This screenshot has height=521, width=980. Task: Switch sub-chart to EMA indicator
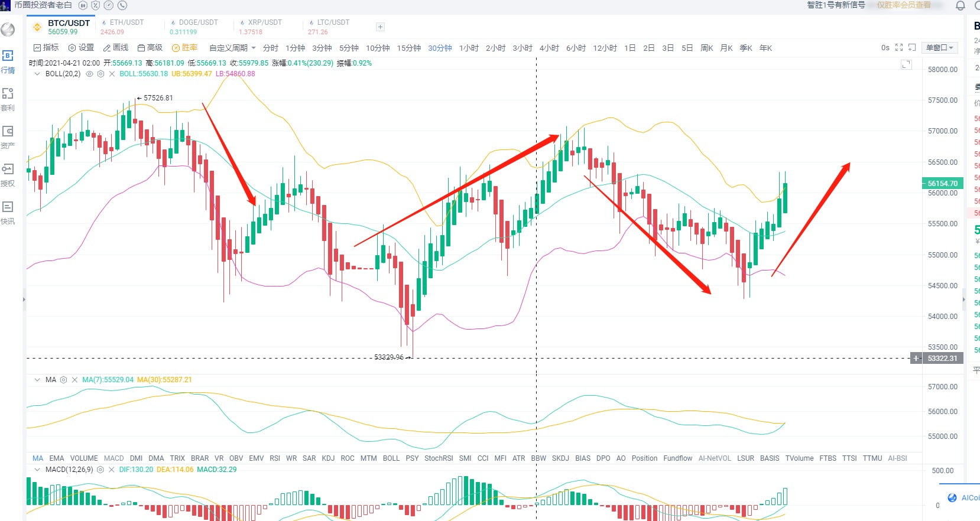57,458
